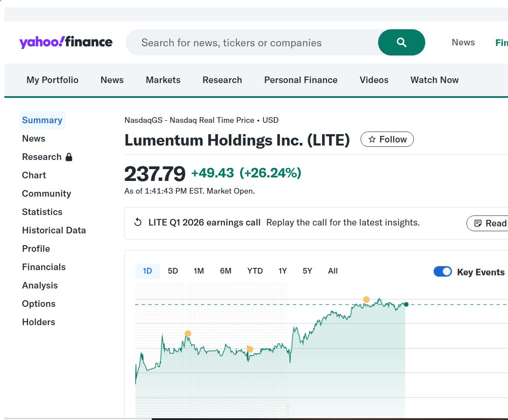Switch chart to 5Y range

(307, 271)
